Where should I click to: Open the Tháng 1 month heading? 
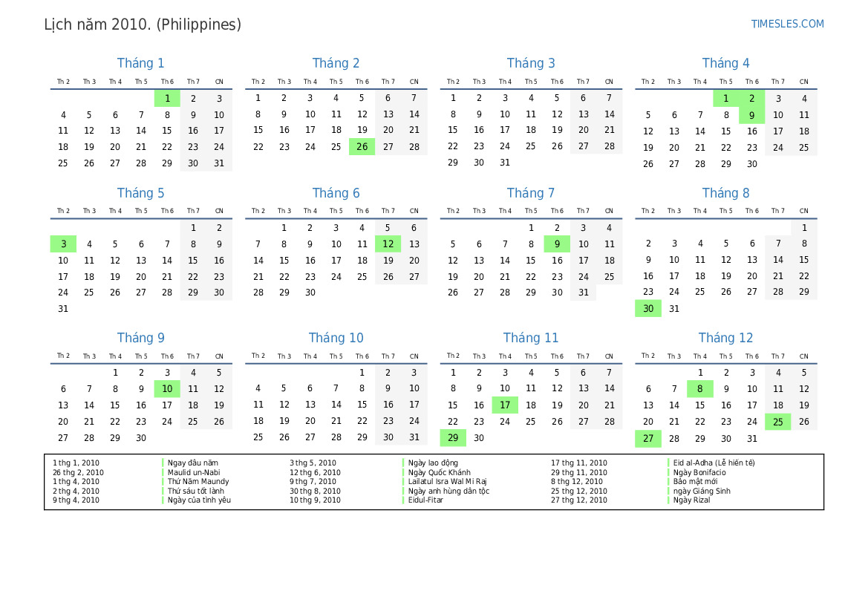pyautogui.click(x=141, y=63)
